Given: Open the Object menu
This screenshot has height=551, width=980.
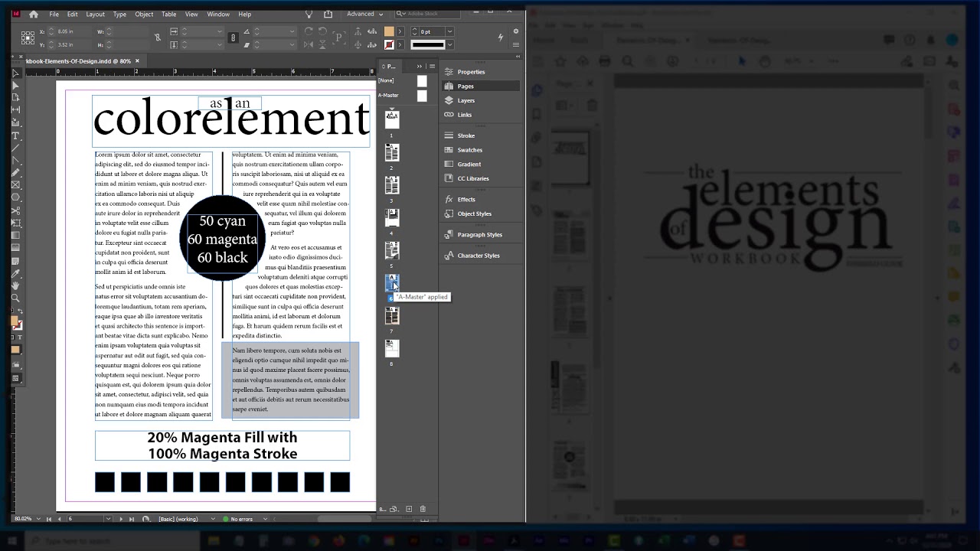Looking at the screenshot, I should [144, 14].
